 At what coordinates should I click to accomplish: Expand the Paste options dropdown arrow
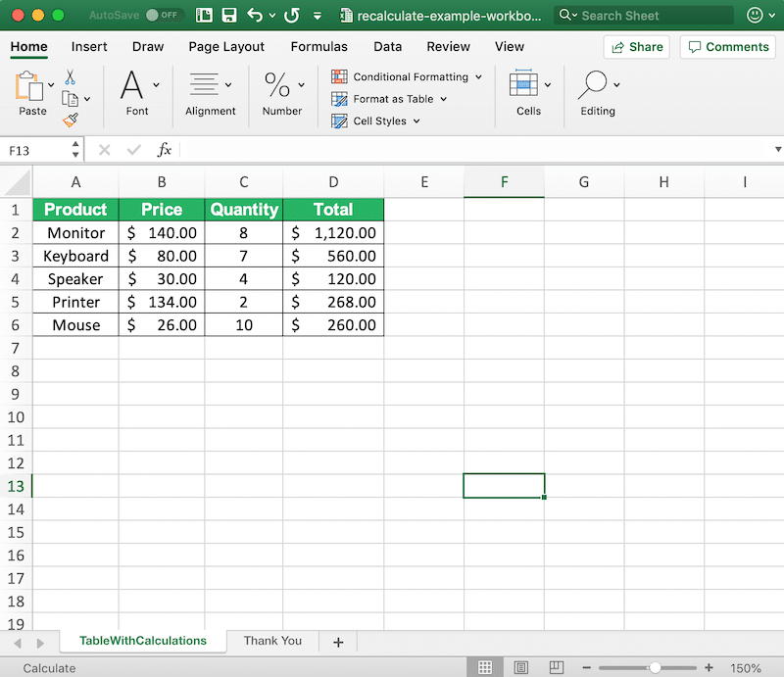coord(51,84)
